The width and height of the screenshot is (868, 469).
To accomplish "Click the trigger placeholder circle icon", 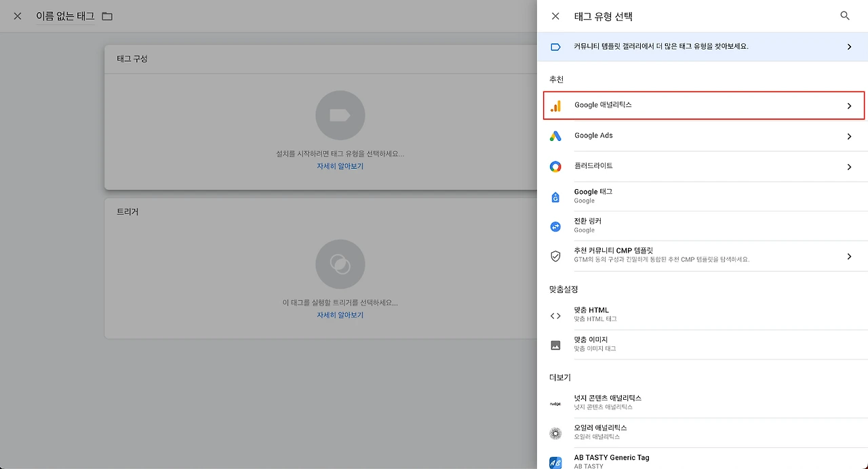I will point(340,264).
